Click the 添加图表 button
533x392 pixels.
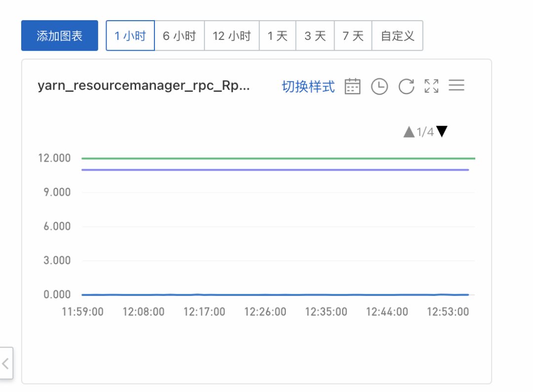60,36
